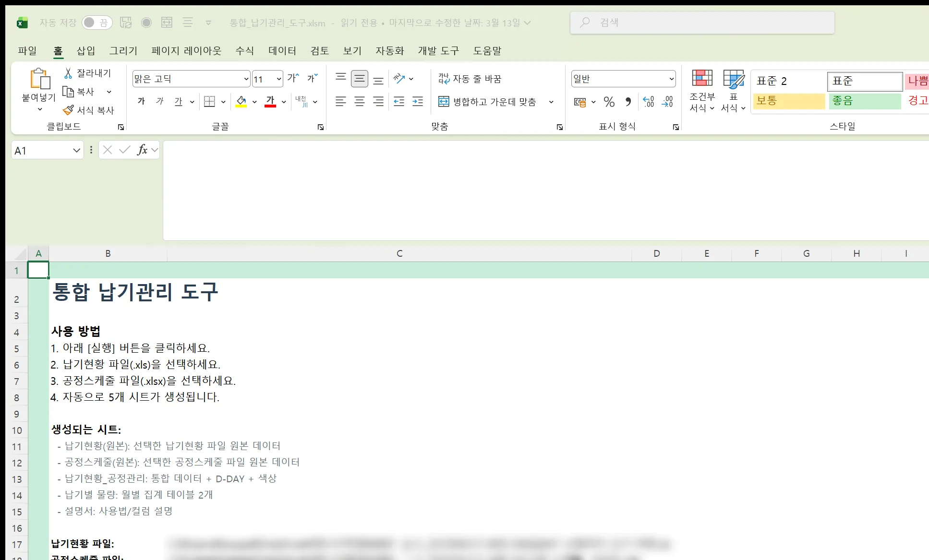Increase font size with larger 가 icon
The width and height of the screenshot is (929, 560).
[x=293, y=78]
